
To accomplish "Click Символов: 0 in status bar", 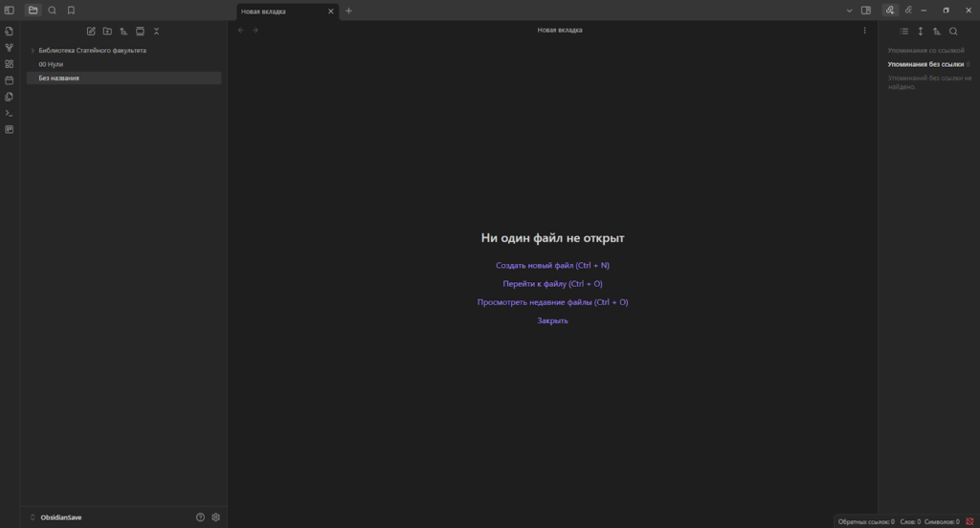I will click(942, 521).
